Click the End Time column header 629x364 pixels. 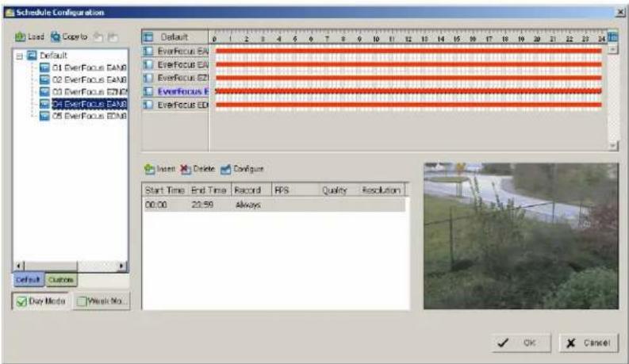click(209, 190)
